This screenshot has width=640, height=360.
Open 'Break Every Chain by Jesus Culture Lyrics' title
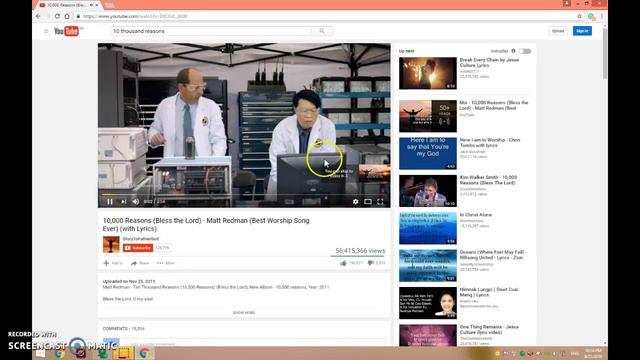[489, 62]
